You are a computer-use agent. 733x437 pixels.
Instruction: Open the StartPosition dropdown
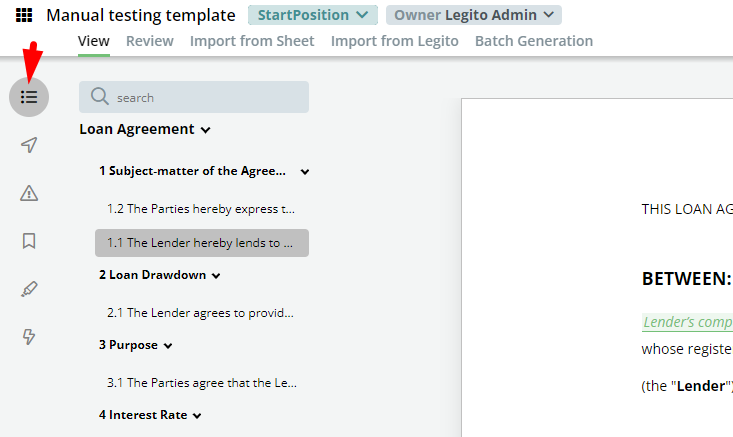[313, 15]
